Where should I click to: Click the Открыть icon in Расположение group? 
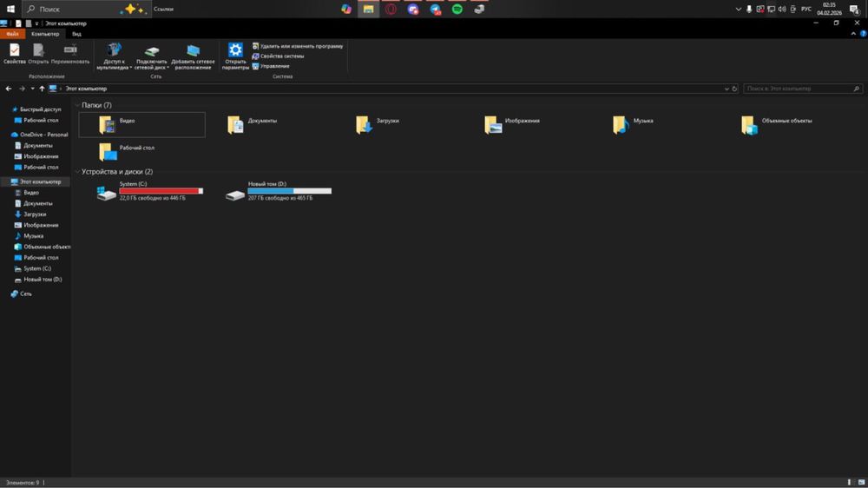click(x=38, y=54)
